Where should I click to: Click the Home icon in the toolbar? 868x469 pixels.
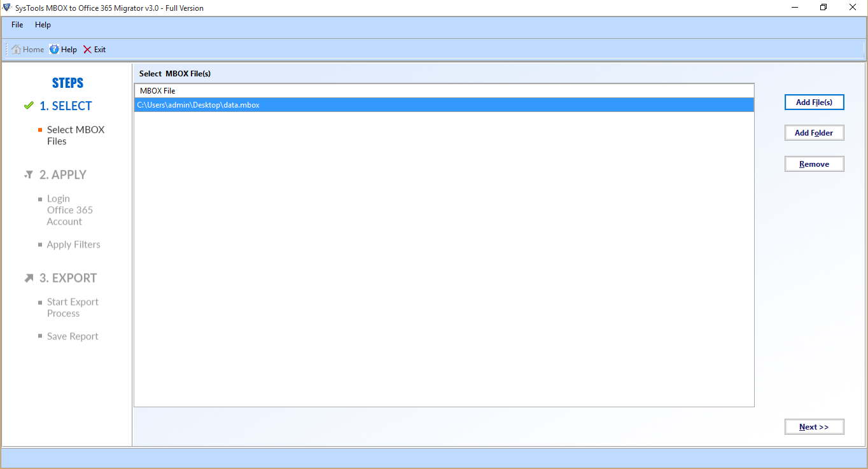click(16, 50)
